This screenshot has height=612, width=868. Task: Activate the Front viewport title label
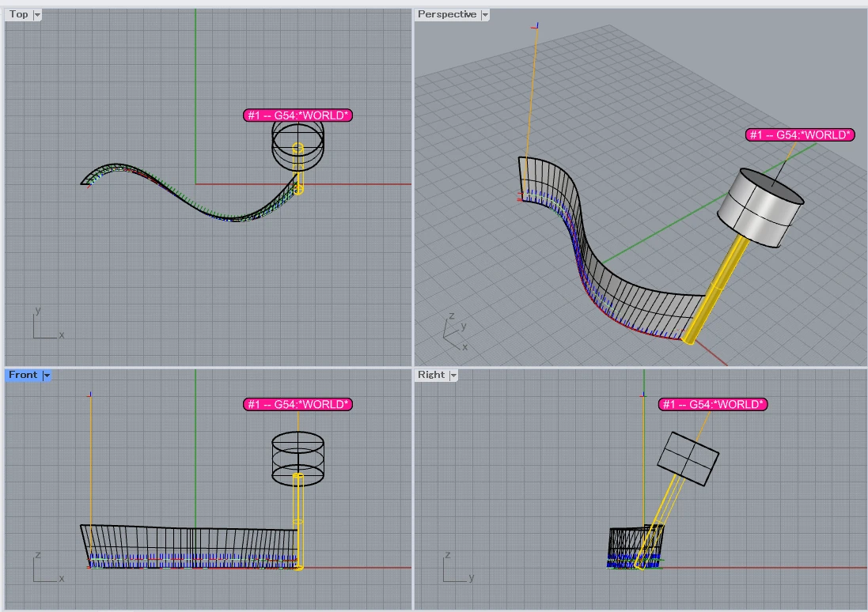tap(23, 375)
